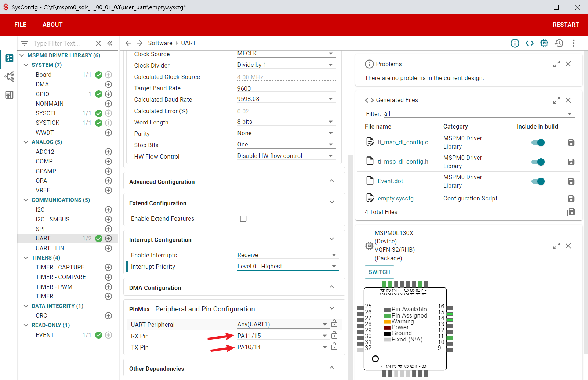Add a DMA module instance

[x=109, y=84]
